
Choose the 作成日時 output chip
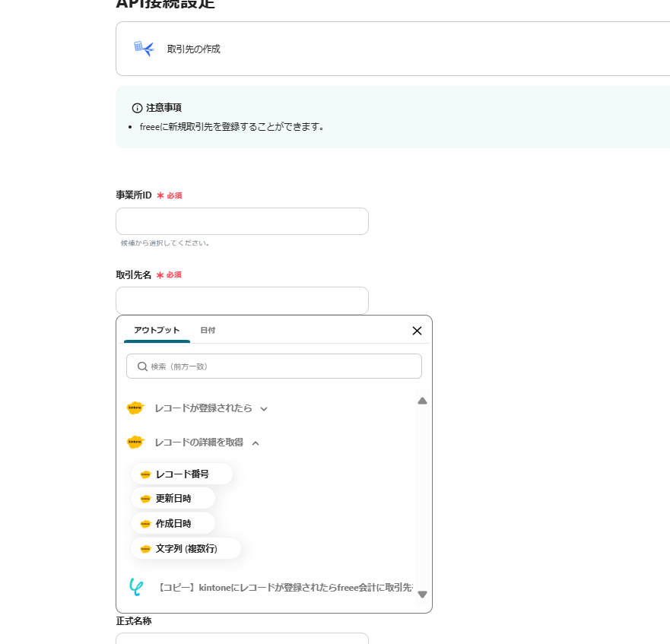click(173, 524)
